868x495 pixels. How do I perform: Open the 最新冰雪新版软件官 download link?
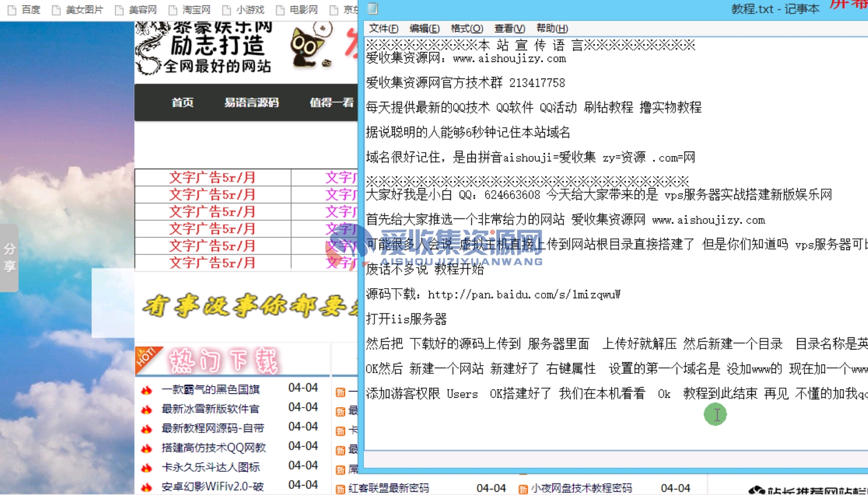click(211, 409)
